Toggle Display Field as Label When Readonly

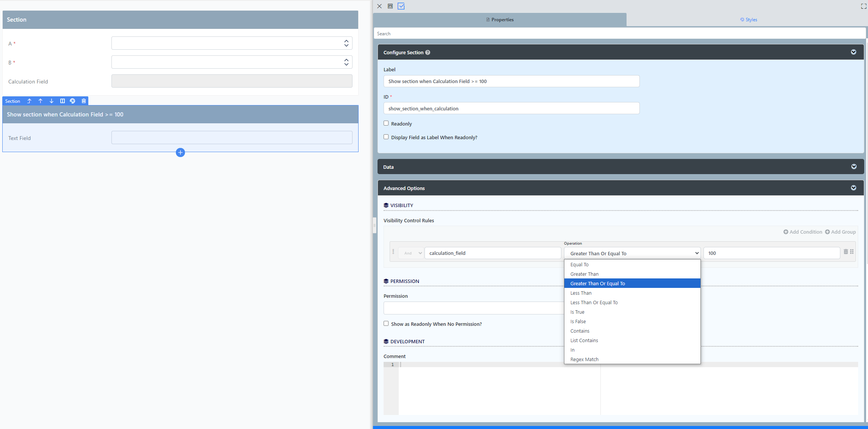tap(386, 137)
